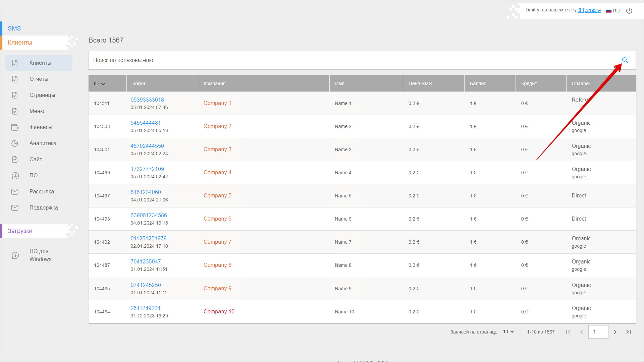The image size is (644, 362).
Task: Jump to last page icon
Action: point(629,332)
